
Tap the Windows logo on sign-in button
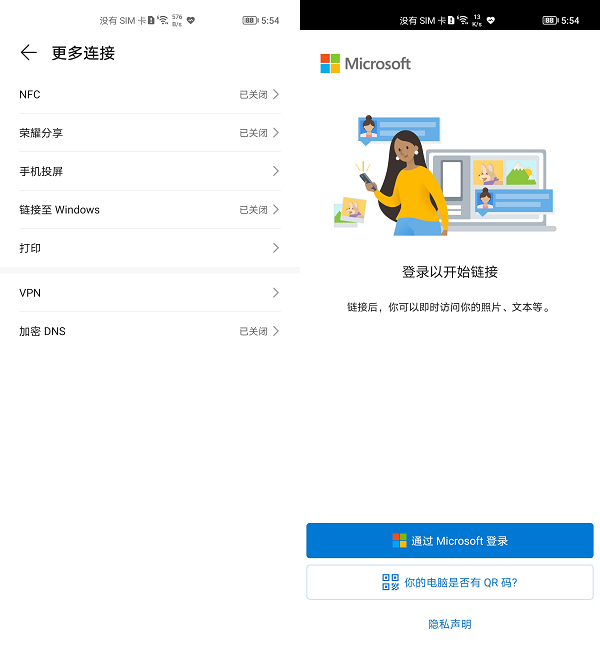(x=399, y=541)
